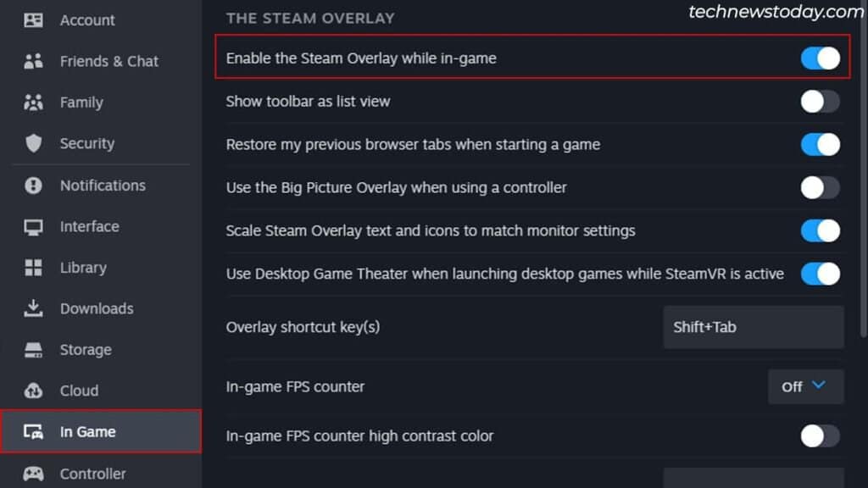Enable Show toolbar as list view
Viewport: 868px width, 488px height.
click(x=818, y=101)
